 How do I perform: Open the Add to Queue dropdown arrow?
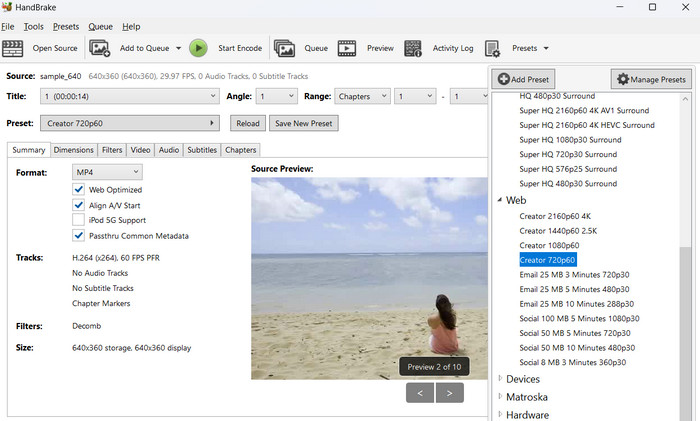179,48
